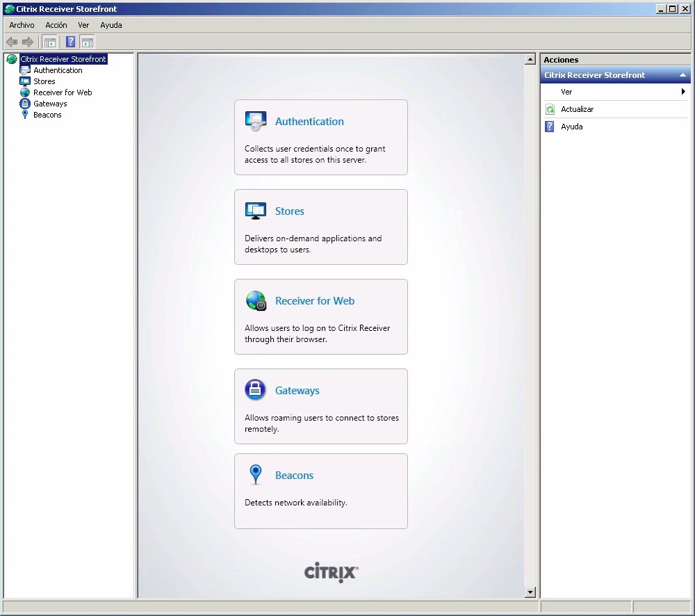
Task: Select Beacons in the tree
Action: 47,115
